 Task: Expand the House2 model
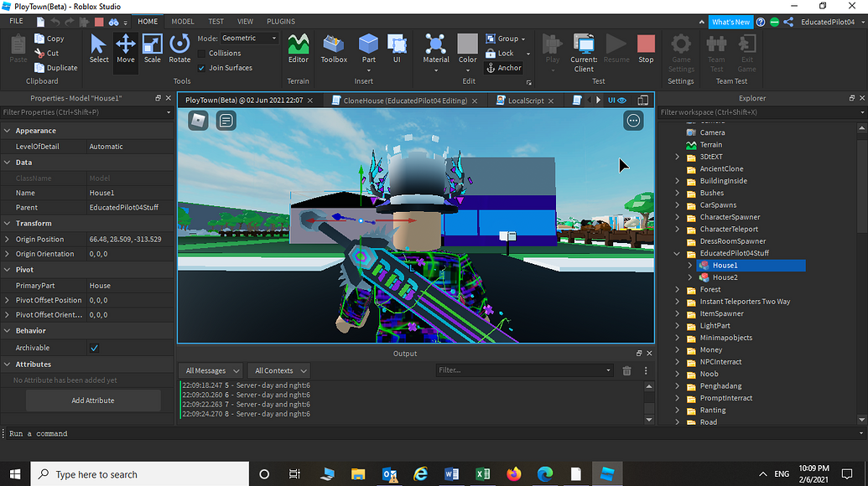click(x=689, y=277)
